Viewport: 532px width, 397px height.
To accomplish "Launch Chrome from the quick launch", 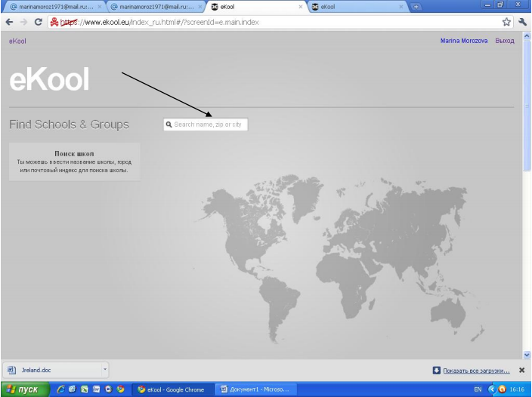I will [120, 389].
